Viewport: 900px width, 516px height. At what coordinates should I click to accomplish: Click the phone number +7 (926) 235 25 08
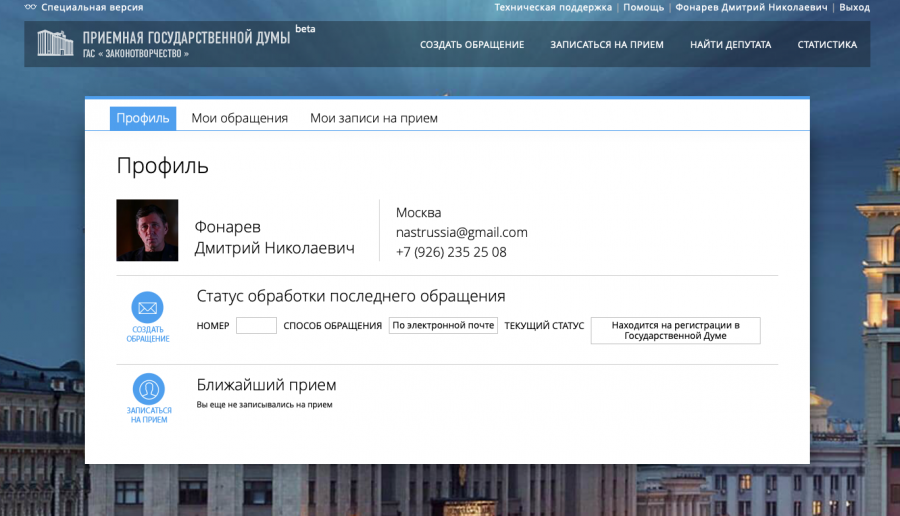point(451,252)
